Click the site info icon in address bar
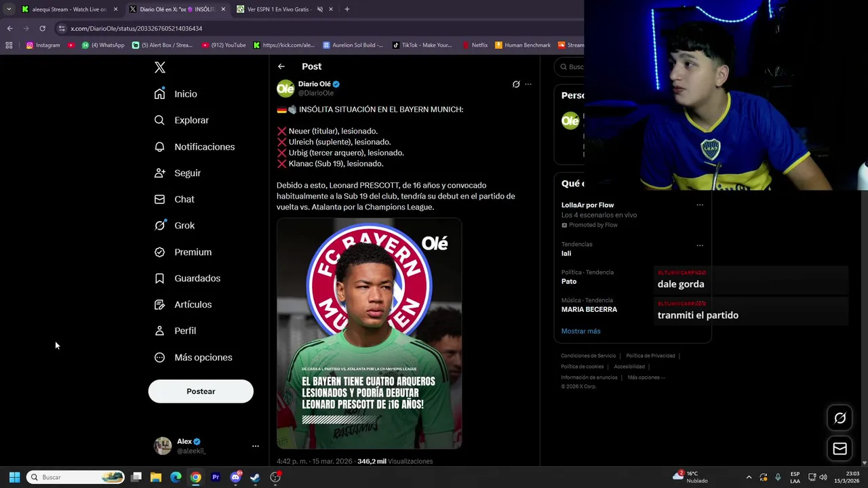This screenshot has width=868, height=488. click(62, 28)
